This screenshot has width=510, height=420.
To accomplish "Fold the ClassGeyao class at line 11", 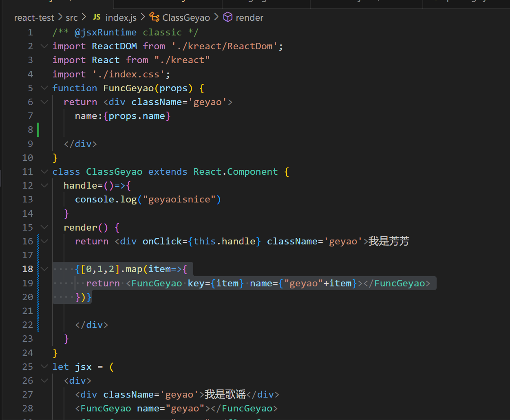I will click(44, 172).
